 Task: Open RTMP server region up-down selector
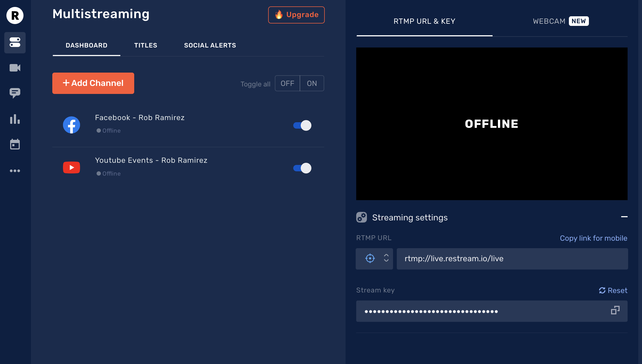click(x=386, y=258)
